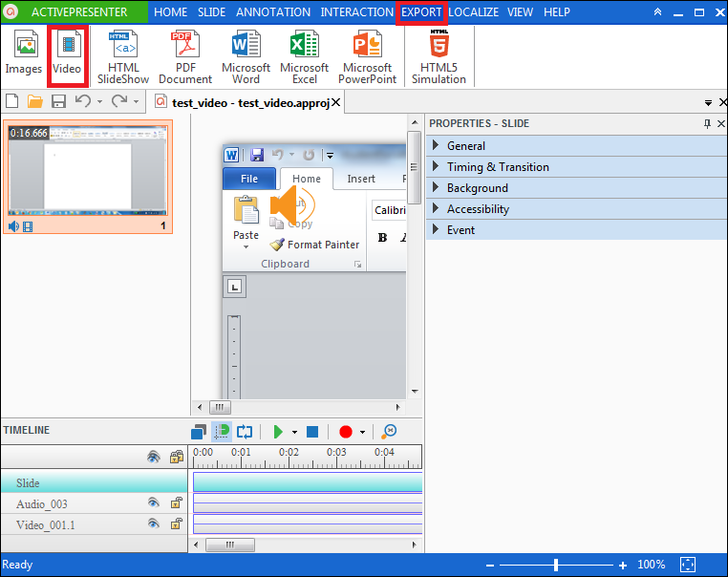Open the undo history dropdown arrow

(x=99, y=101)
